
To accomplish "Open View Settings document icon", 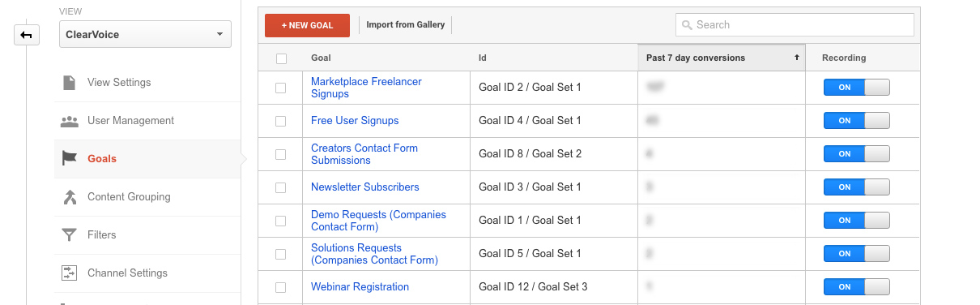I will (x=70, y=82).
